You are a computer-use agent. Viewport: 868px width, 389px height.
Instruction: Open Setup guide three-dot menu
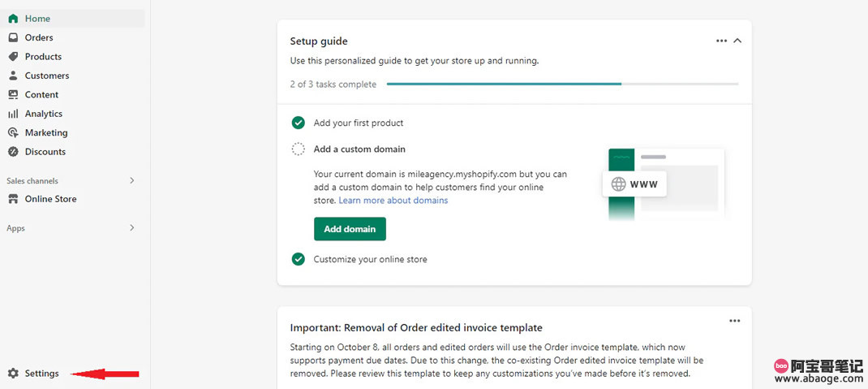[721, 41]
